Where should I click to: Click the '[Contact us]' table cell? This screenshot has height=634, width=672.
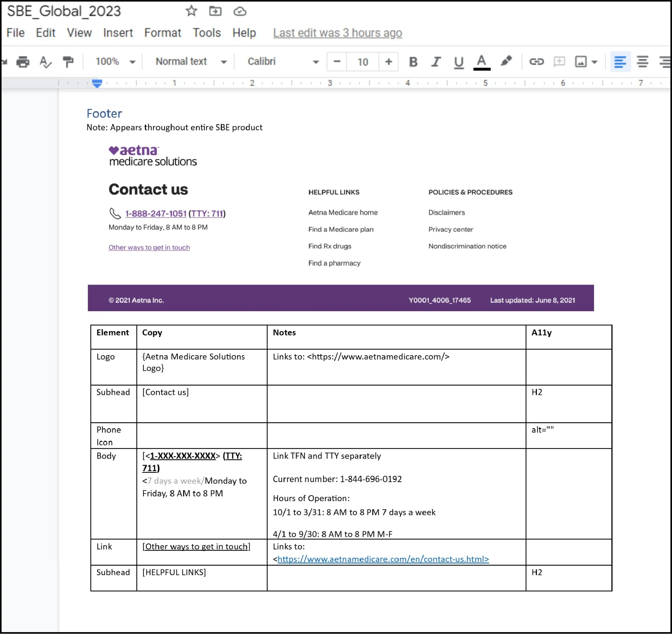202,404
